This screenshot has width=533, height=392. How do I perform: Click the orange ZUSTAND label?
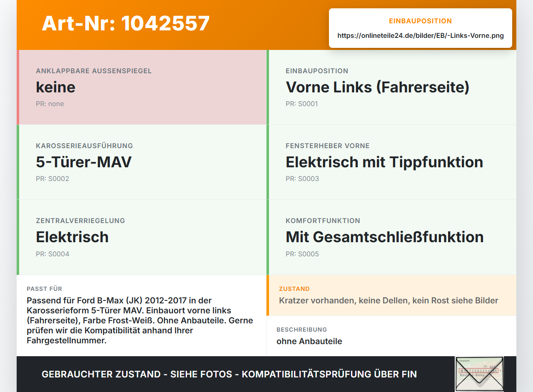coord(294,289)
